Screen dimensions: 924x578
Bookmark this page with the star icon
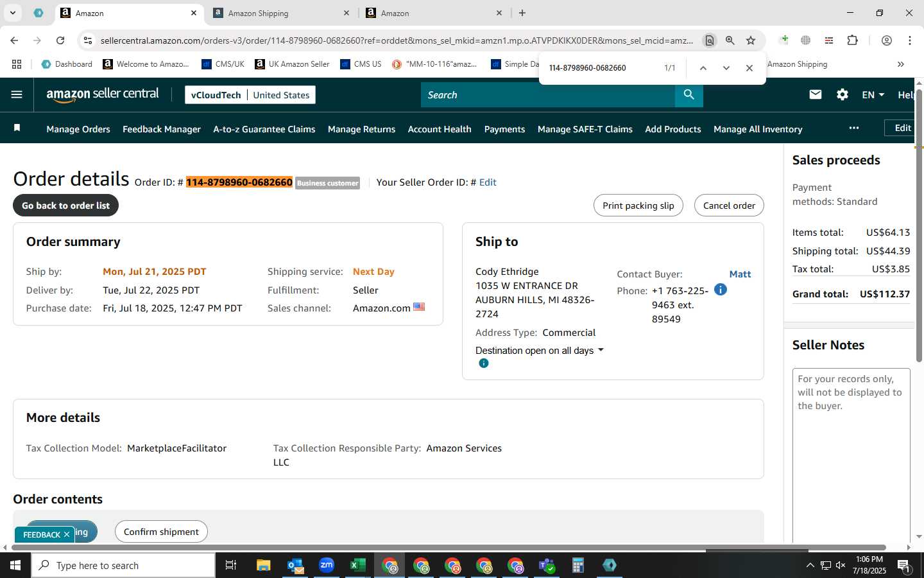pyautogui.click(x=750, y=40)
